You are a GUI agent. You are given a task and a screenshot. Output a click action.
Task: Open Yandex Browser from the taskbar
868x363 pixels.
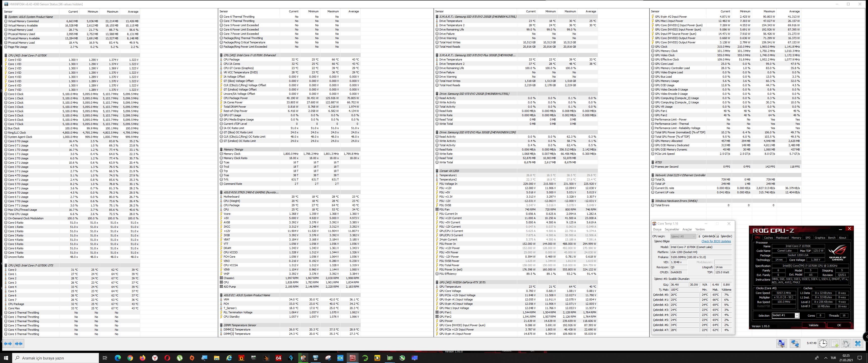[155, 358]
